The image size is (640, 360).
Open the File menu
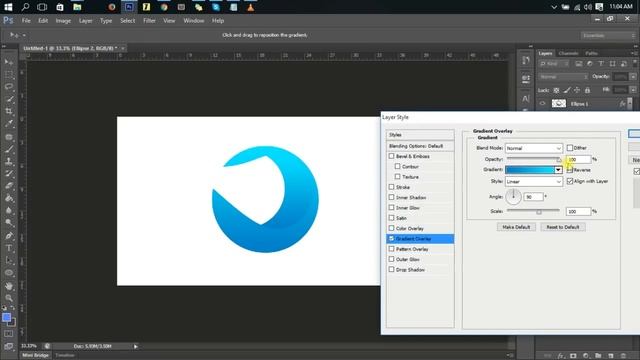point(26,20)
